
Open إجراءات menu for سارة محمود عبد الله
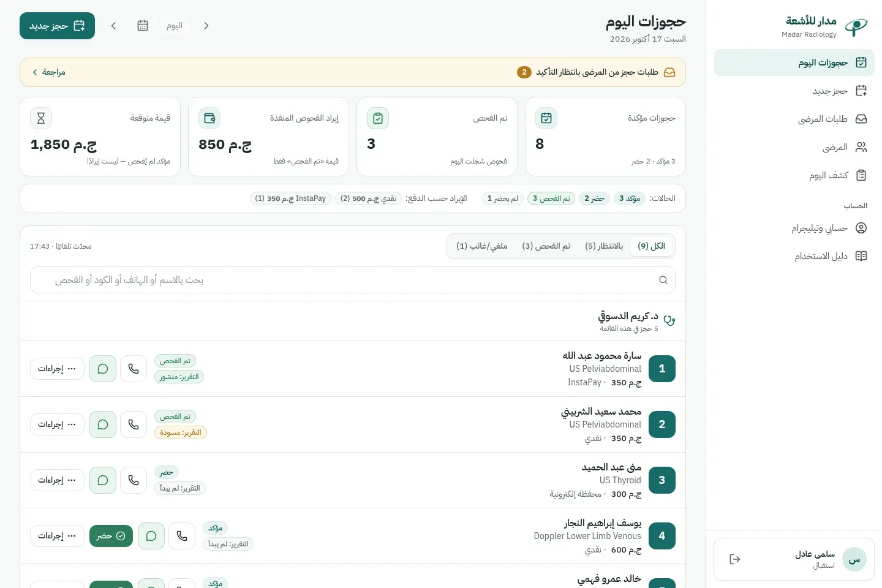tap(57, 369)
